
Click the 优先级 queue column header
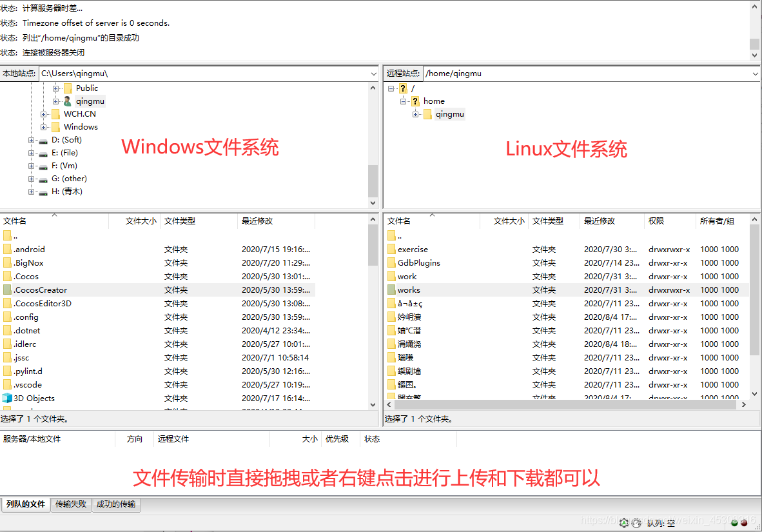[340, 439]
